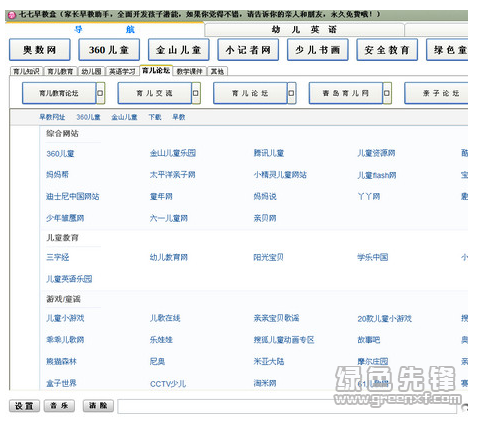Switch to the 幼儿英语 main tab
The width and height of the screenshot is (483, 424).
[304, 30]
